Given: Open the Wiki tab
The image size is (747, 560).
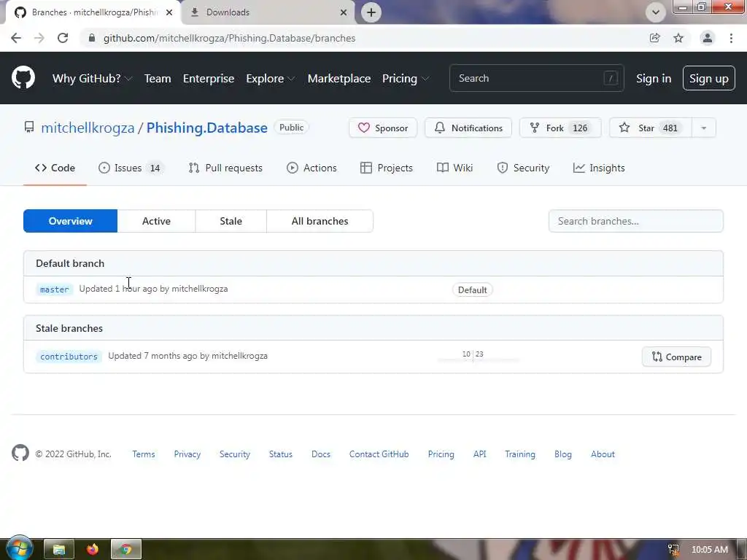Looking at the screenshot, I should (x=454, y=168).
